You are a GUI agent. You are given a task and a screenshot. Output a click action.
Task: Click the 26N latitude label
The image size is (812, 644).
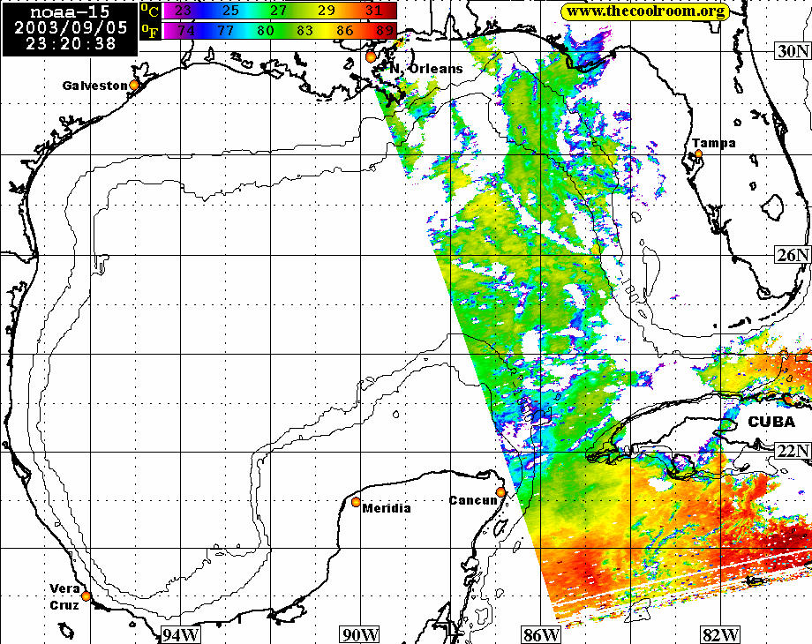[x=793, y=254]
